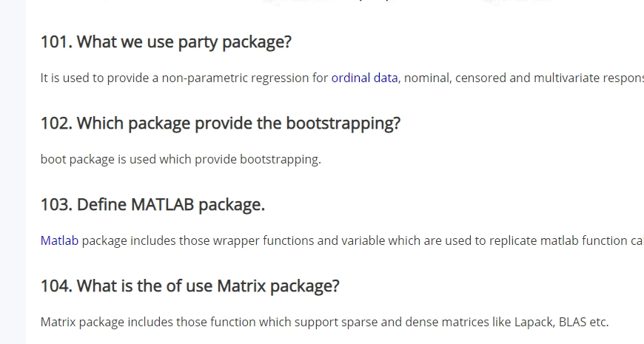644x344 pixels.
Task: Click the word "BLAS" in the Matrix package answer
Action: (x=572, y=322)
